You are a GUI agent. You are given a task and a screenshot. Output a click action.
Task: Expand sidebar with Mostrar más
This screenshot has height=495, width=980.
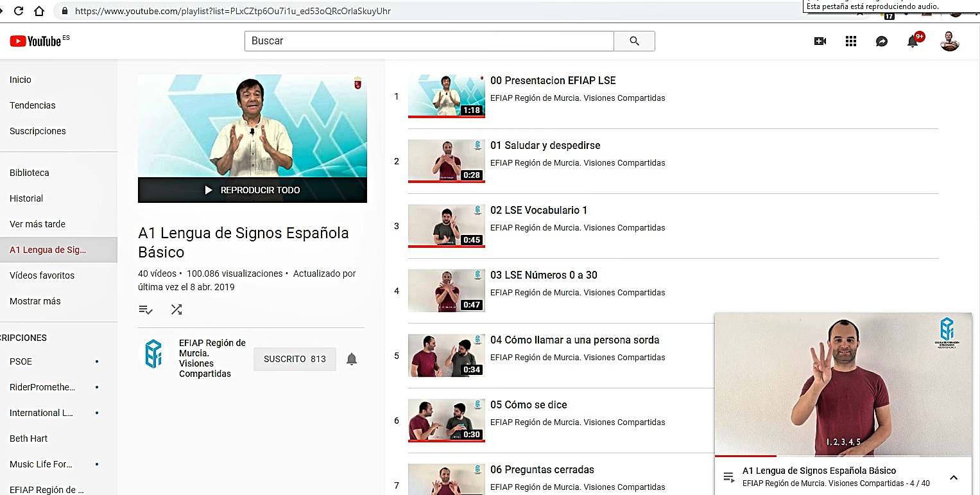35,301
